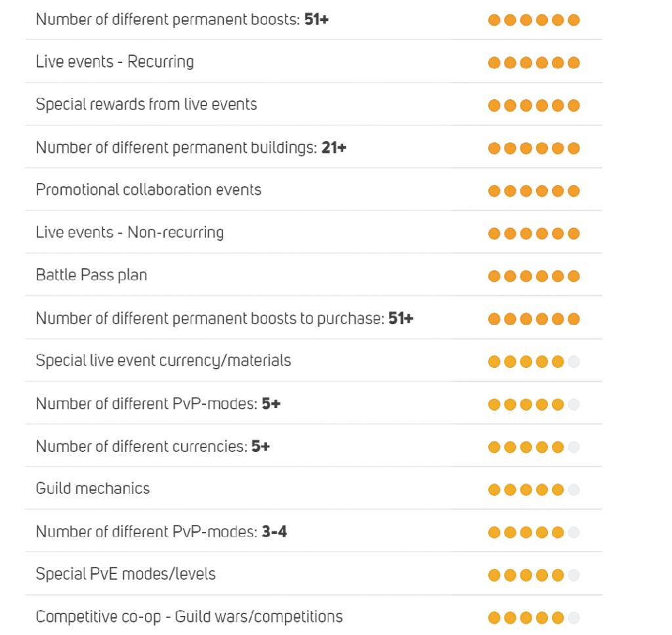Select 'Competitive co-op - Guild wars/competitions' row

coord(189,617)
